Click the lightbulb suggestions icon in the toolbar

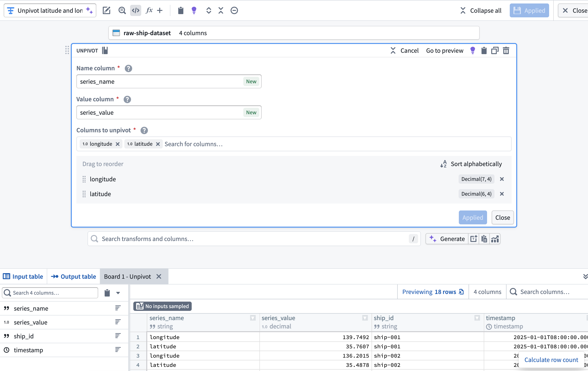(194, 10)
